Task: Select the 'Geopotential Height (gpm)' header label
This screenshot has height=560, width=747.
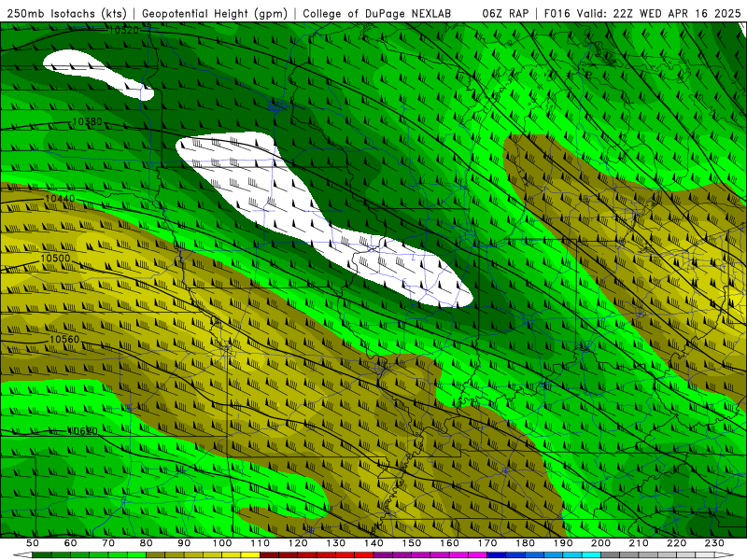Action: coord(215,14)
